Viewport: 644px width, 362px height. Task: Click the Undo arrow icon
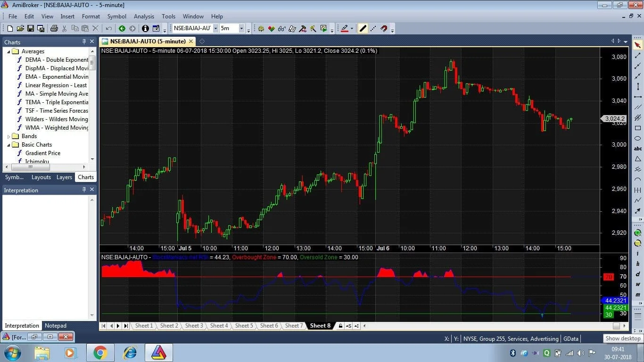109,28
